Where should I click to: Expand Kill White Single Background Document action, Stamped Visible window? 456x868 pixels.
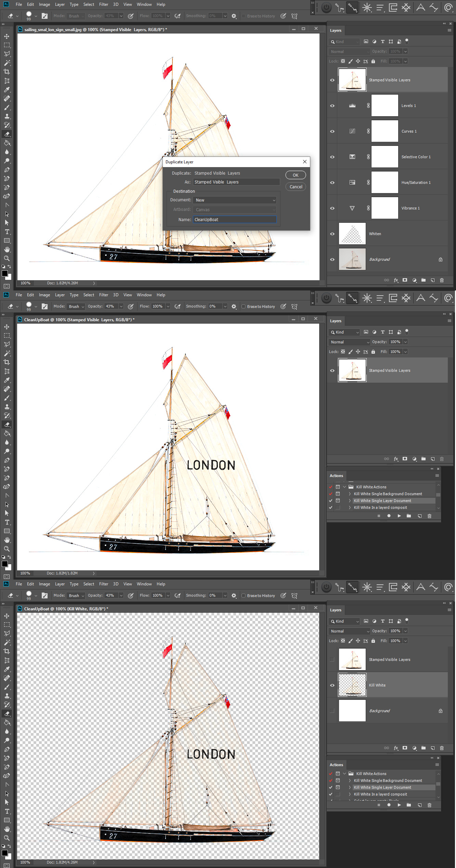point(350,494)
